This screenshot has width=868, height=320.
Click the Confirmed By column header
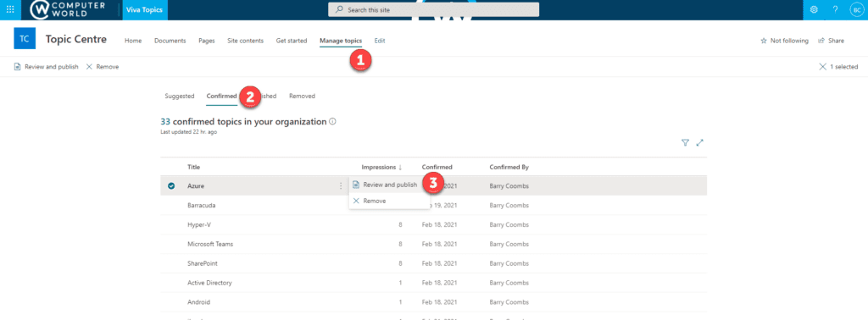509,167
